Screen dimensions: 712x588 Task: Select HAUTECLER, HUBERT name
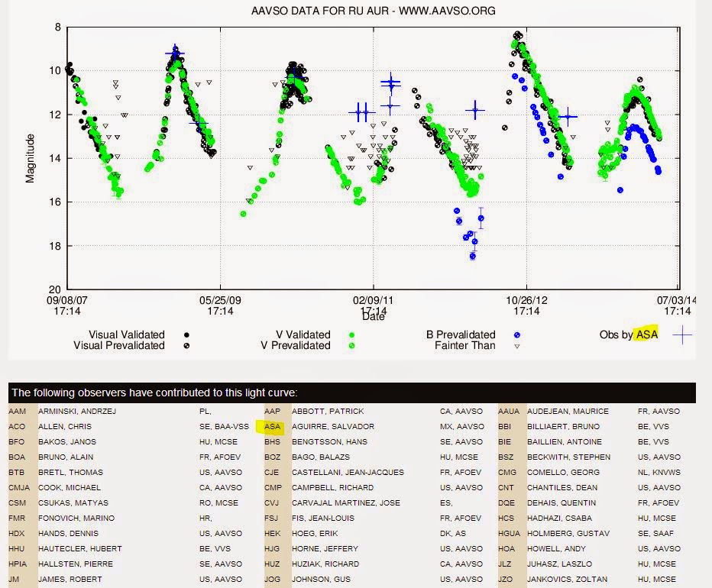pos(80,549)
